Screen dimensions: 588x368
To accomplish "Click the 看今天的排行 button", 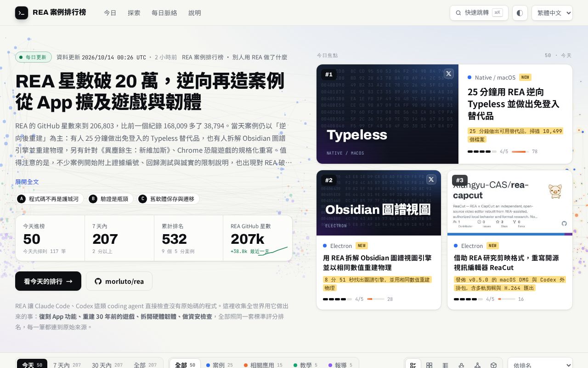I will (48, 281).
